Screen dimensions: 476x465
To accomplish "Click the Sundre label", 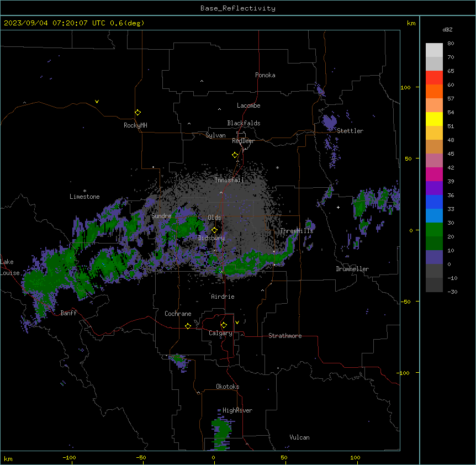I will coord(161,216).
